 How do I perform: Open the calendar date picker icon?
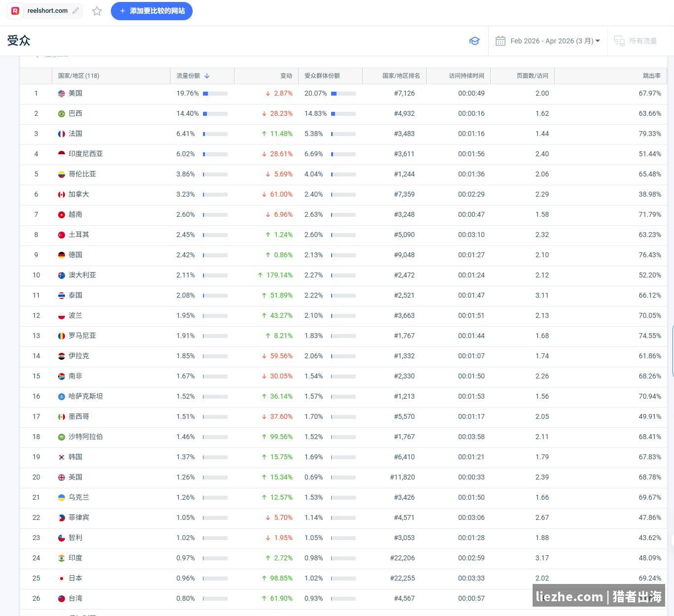point(500,41)
